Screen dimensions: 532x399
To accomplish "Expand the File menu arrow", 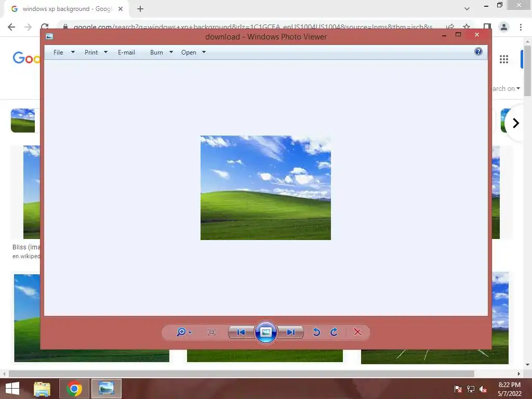I will coord(73,52).
